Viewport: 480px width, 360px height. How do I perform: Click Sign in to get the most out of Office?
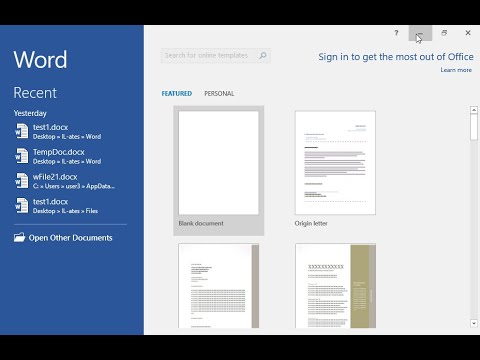[396, 57]
